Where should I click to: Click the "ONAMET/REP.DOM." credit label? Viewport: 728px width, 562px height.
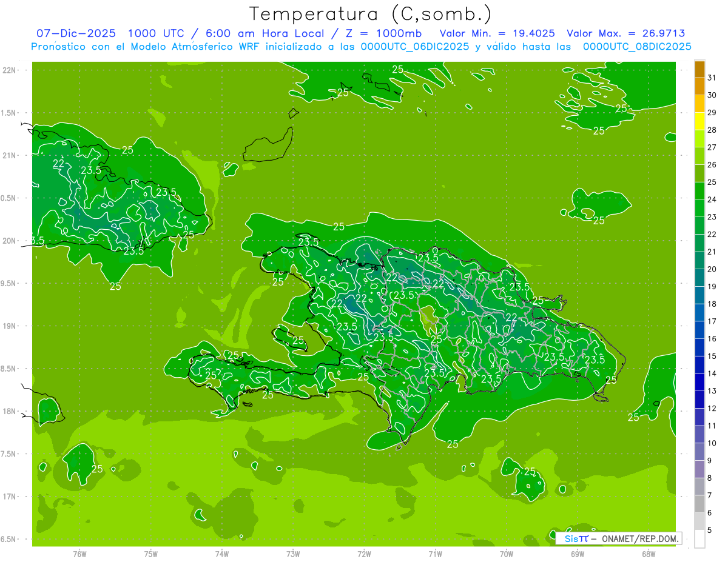641,538
